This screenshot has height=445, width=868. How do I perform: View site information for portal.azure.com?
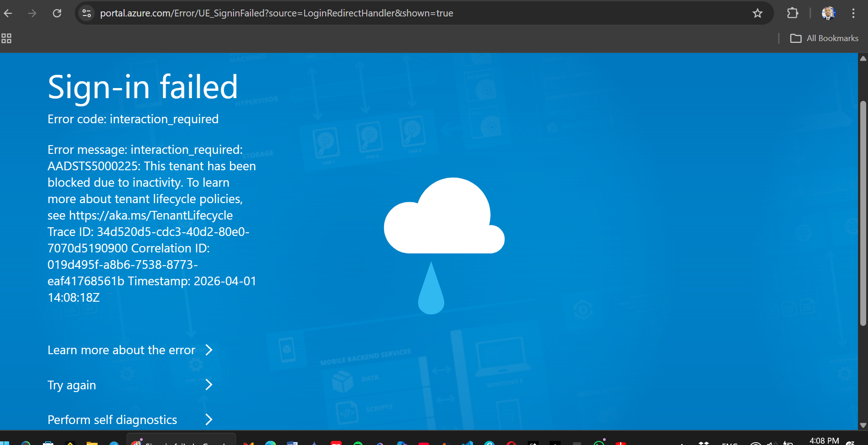[x=87, y=13]
